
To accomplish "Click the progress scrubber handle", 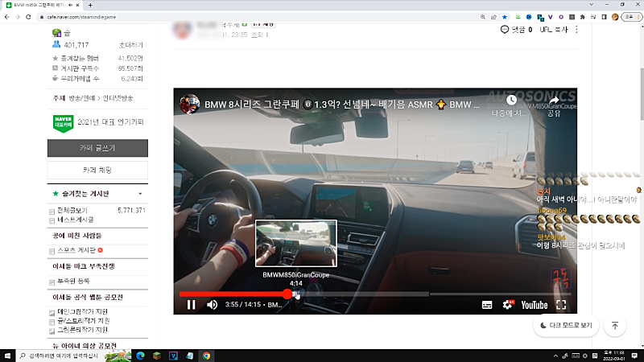I will 287,294.
